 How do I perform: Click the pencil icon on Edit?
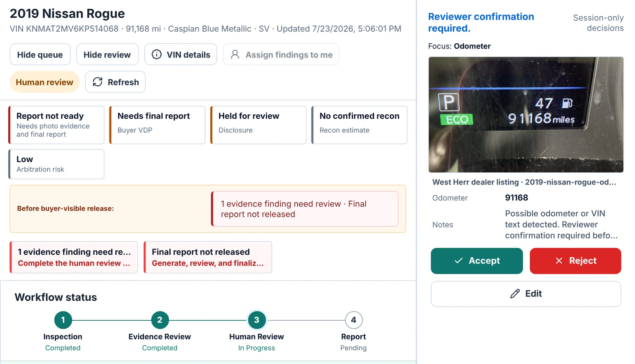point(515,294)
